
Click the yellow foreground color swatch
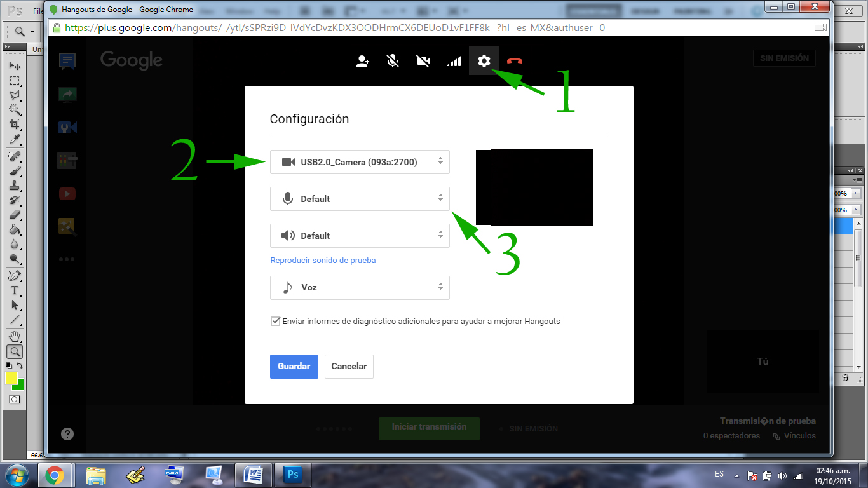click(x=11, y=378)
